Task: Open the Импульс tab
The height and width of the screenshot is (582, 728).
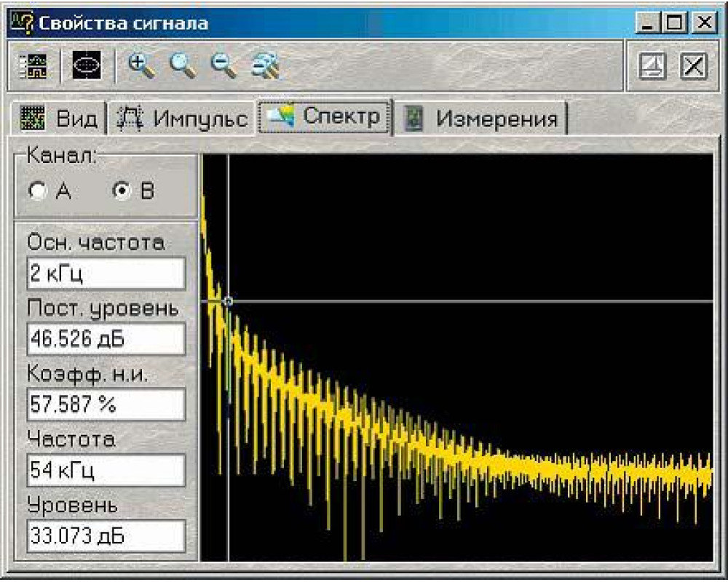Action: point(183,119)
